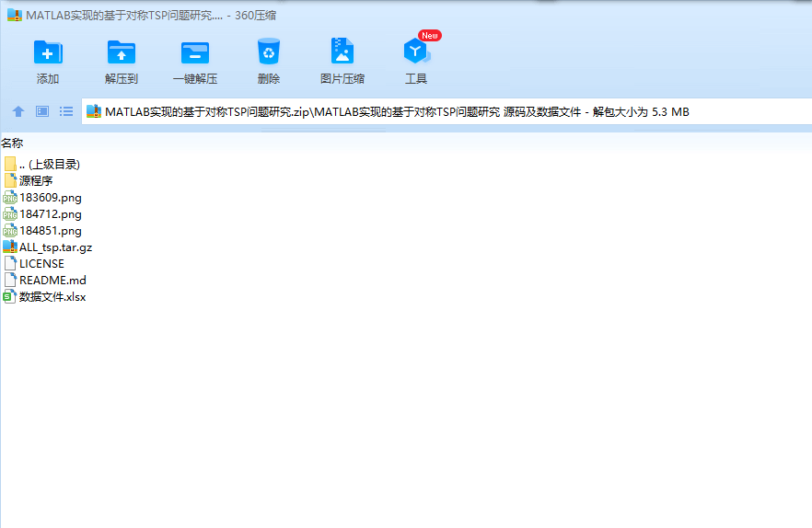Open the 图片压缩 (Image compression) tool
The height and width of the screenshot is (528, 812).
point(342,52)
